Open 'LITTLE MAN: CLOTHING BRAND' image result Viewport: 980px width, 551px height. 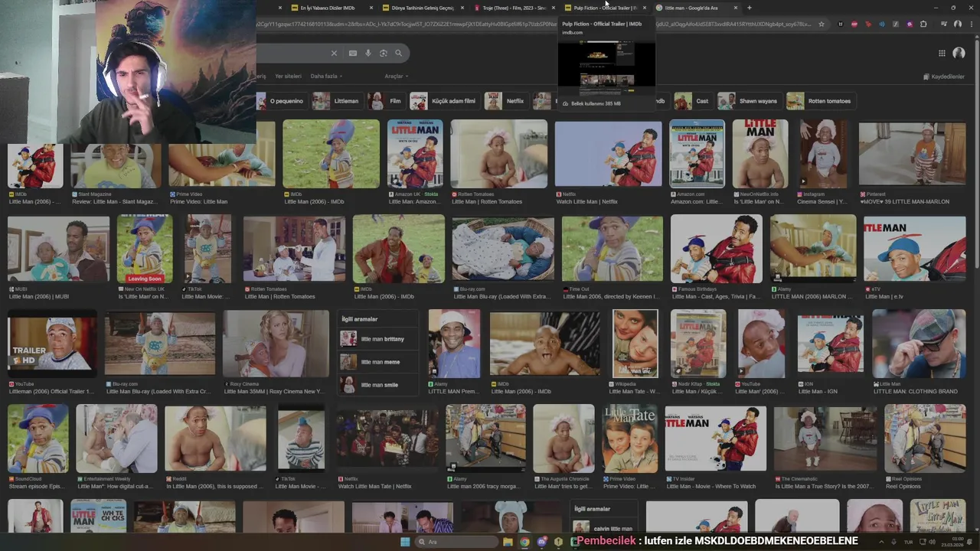coord(919,343)
